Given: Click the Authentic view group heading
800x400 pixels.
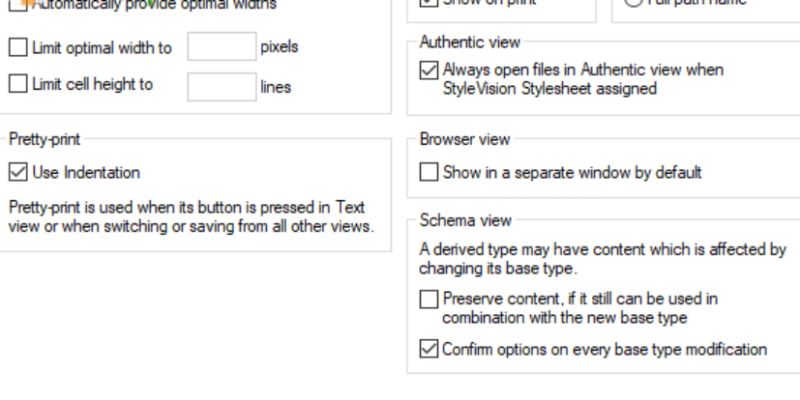Looking at the screenshot, I should 470,42.
